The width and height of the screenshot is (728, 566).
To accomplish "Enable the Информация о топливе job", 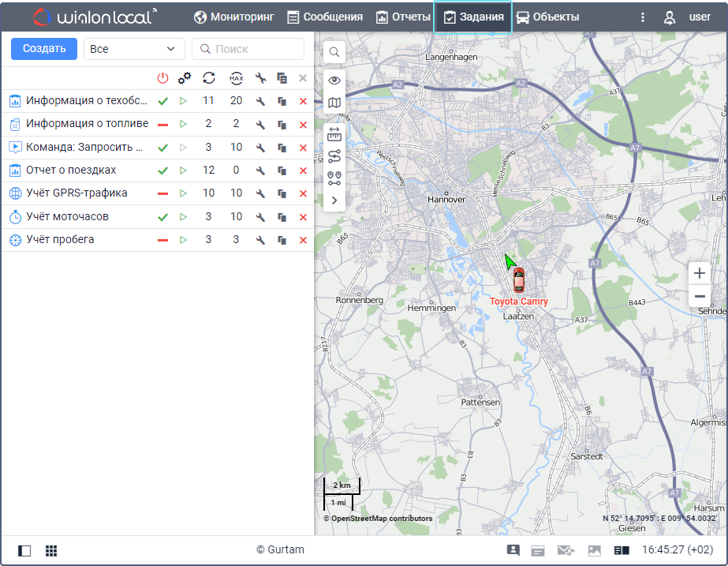I will 162,125.
